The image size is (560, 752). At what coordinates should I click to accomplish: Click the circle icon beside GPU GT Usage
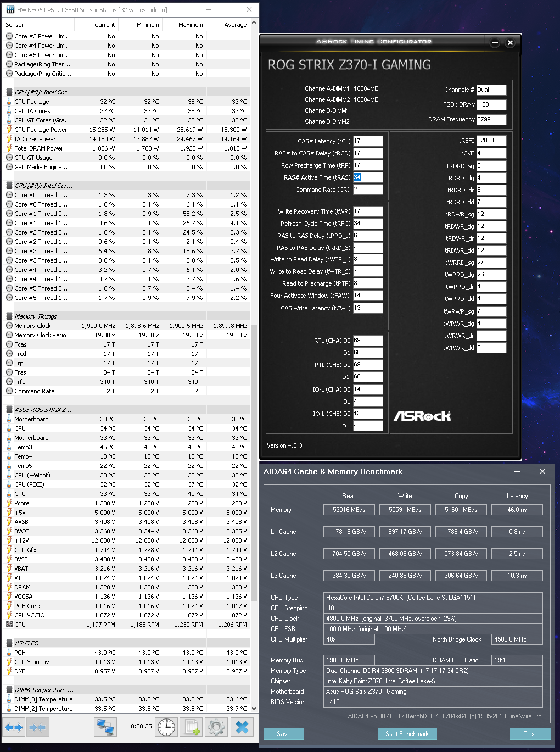point(9,158)
